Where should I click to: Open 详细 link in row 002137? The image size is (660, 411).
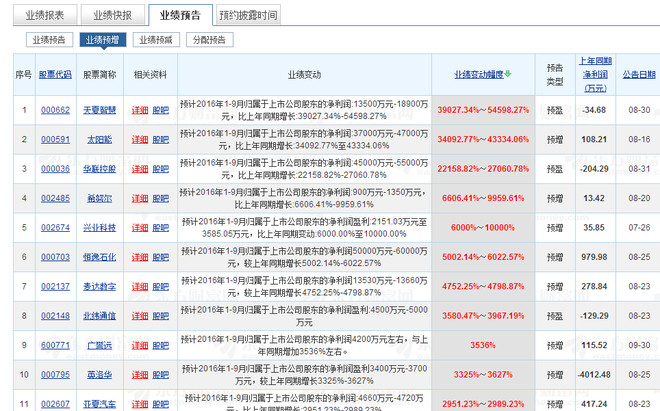[140, 286]
